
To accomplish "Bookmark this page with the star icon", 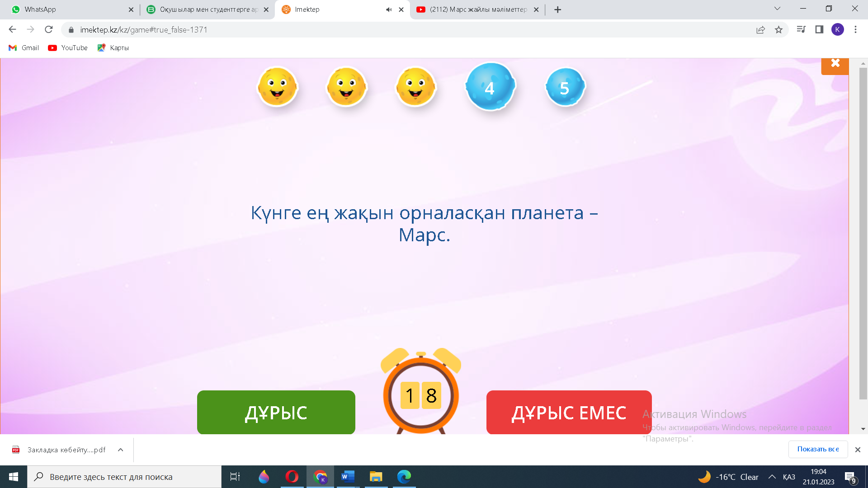I will 778,30.
